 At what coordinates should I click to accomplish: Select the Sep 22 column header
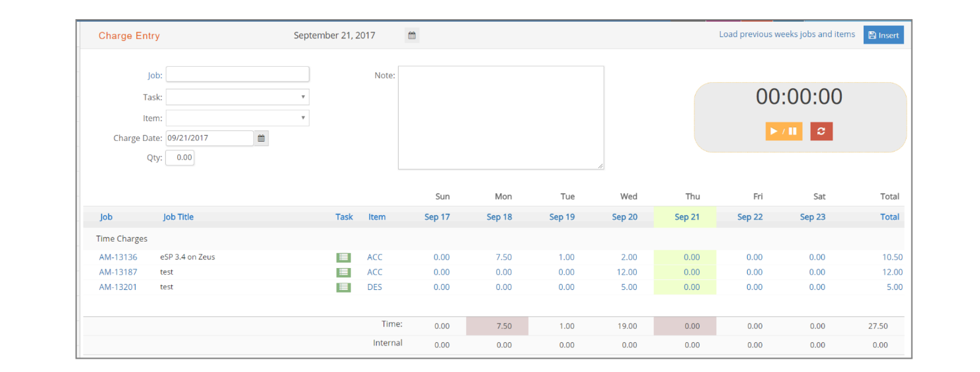click(x=750, y=217)
